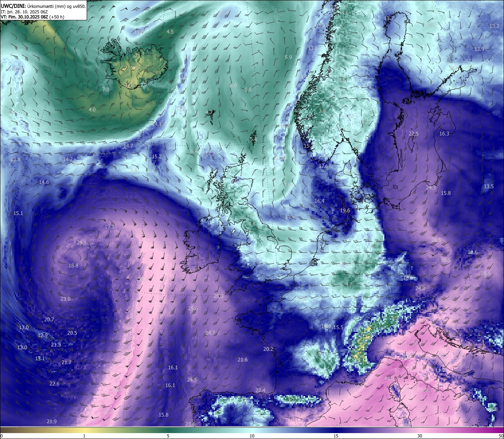The height and width of the screenshot is (439, 504).
Task: Click the 24.7 value on the map
Action: 210,333
